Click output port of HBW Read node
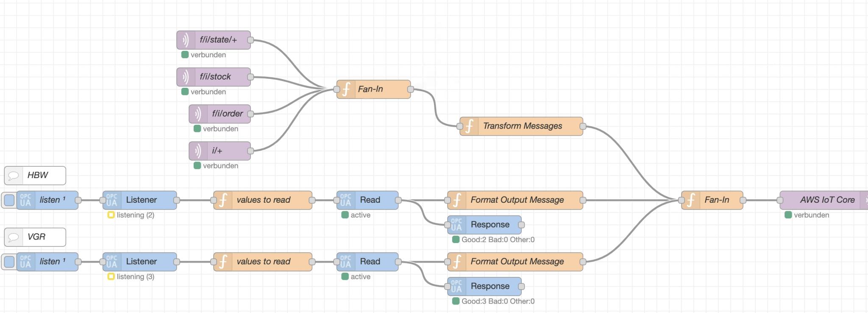The height and width of the screenshot is (313, 868). pyautogui.click(x=398, y=200)
